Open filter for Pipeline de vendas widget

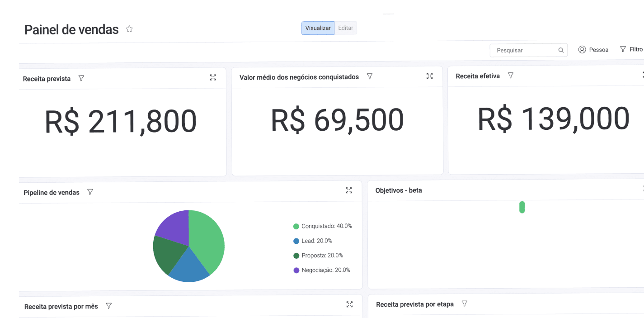90,192
